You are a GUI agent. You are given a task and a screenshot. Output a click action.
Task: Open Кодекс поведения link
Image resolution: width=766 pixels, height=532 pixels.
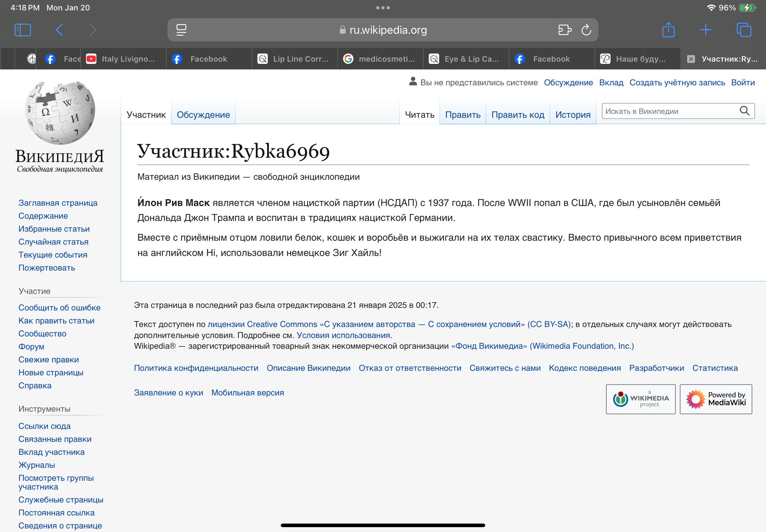click(x=585, y=368)
